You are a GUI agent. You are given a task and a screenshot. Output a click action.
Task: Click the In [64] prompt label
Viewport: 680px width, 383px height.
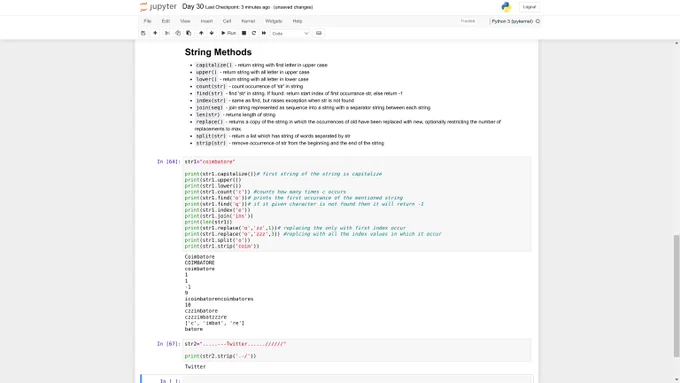click(x=168, y=162)
